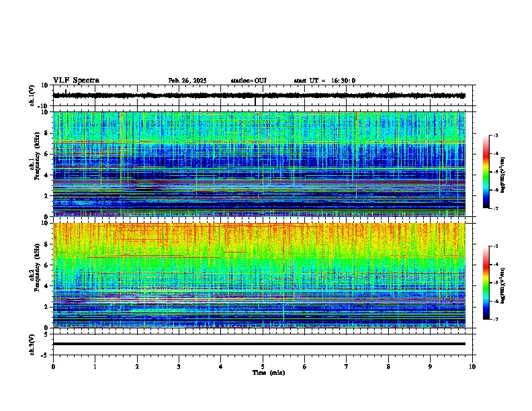Click the time axis tick label "6"
This screenshot has width=532, height=411.
pyautogui.click(x=305, y=367)
